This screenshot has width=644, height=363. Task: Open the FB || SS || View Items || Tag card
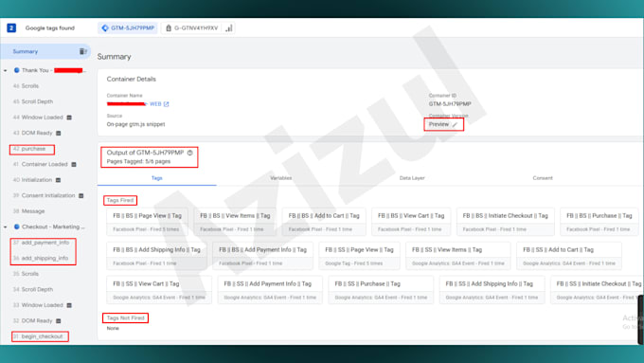click(x=458, y=256)
